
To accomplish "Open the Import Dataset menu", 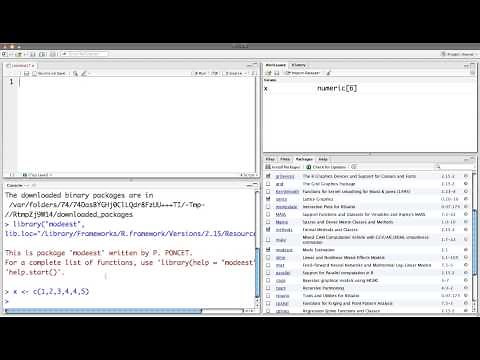I will click(303, 73).
